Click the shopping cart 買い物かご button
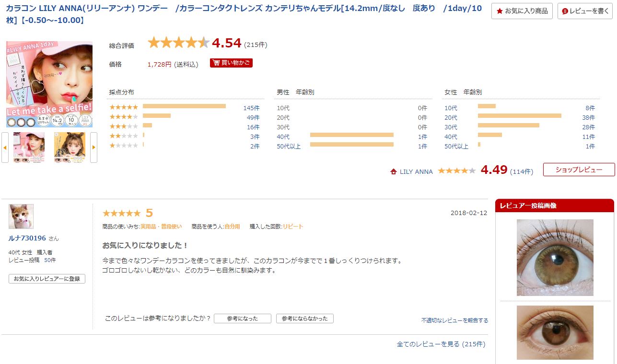This screenshot has height=364, width=617. click(231, 63)
